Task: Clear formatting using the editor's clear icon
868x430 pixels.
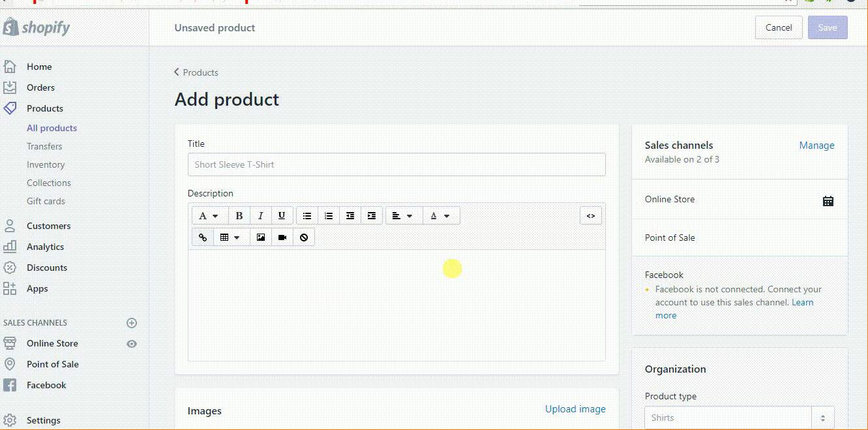Action: click(303, 237)
